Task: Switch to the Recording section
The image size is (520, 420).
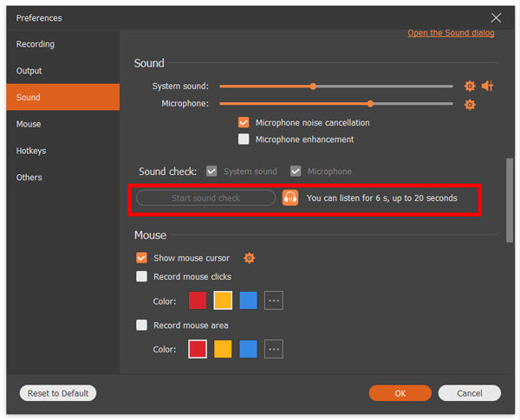Action: point(63,44)
